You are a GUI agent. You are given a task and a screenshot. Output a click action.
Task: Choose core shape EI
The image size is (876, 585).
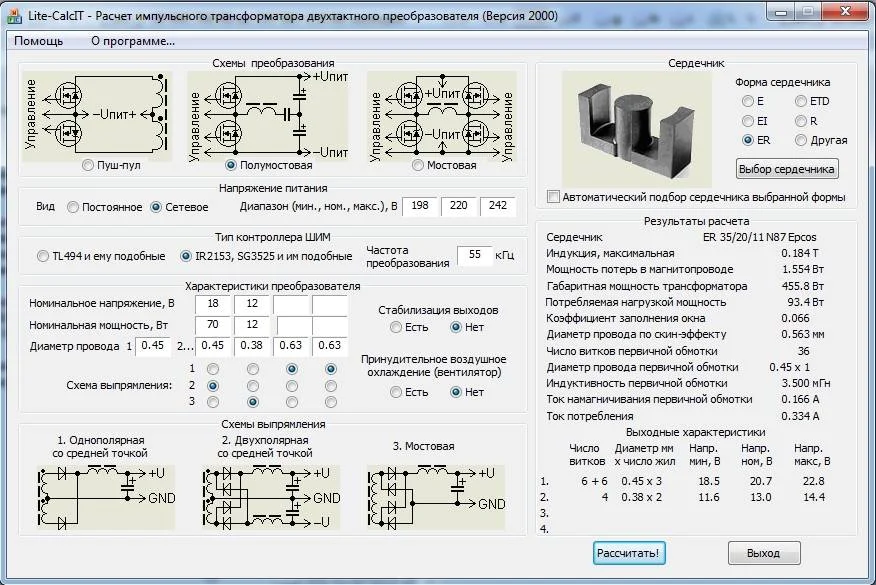coord(748,121)
